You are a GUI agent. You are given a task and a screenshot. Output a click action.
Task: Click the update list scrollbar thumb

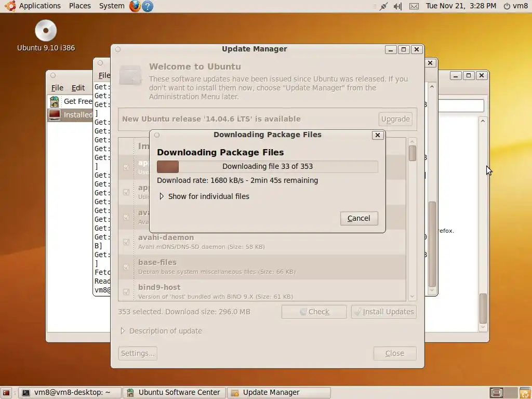click(412, 153)
